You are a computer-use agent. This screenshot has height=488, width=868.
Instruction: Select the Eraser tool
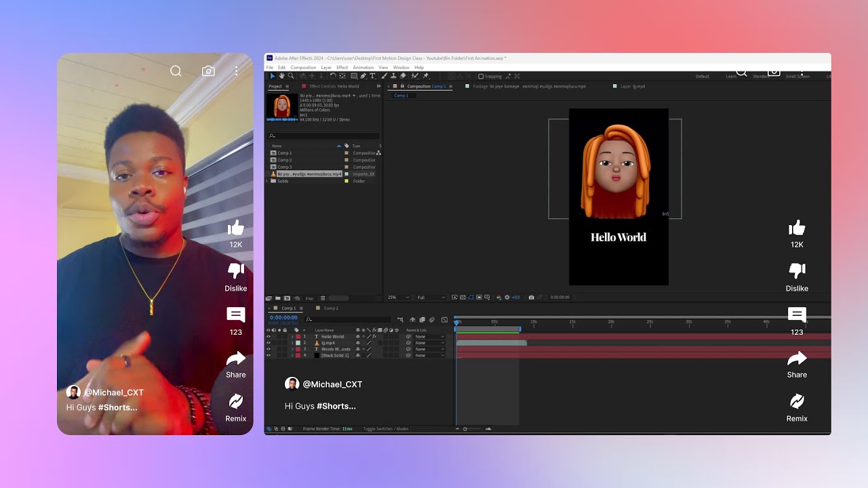pyautogui.click(x=403, y=76)
